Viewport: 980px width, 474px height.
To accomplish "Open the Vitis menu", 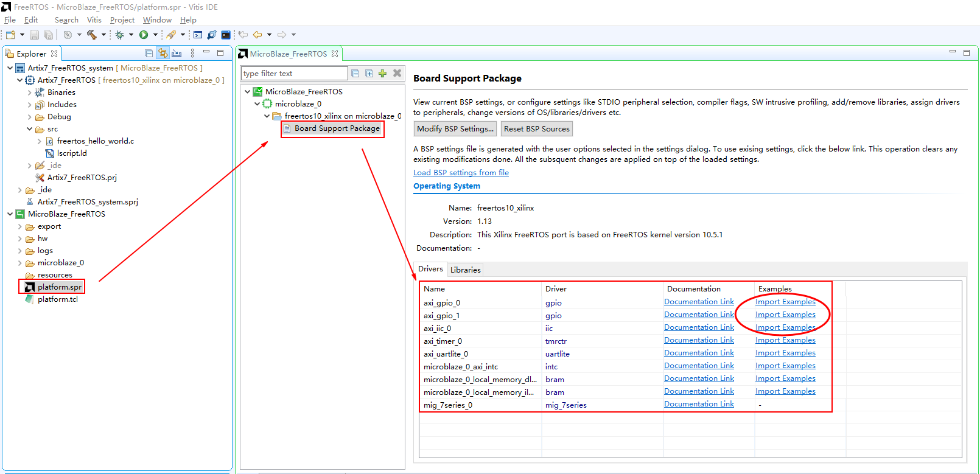I will tap(94, 20).
